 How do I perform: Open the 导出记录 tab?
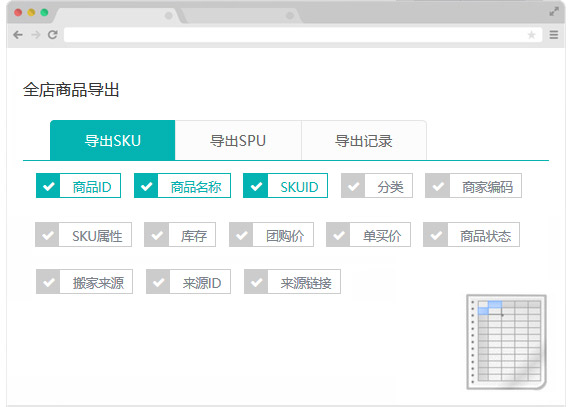pos(364,140)
